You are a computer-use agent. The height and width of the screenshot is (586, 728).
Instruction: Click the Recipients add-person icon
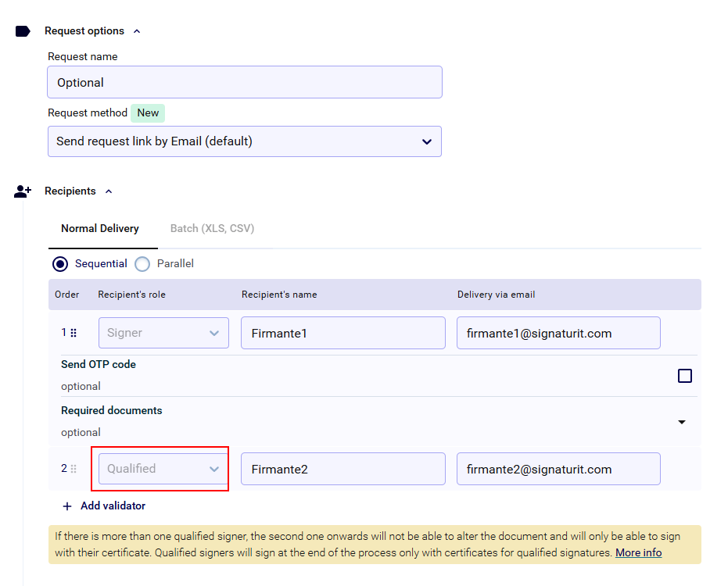[23, 191]
